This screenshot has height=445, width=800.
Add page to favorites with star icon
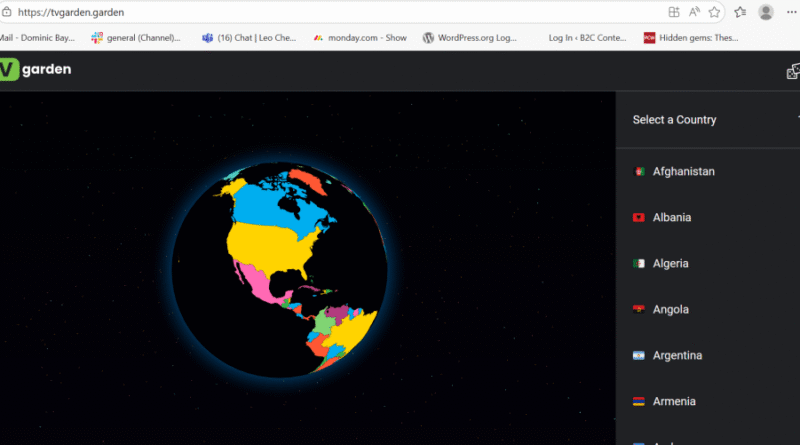click(x=715, y=12)
